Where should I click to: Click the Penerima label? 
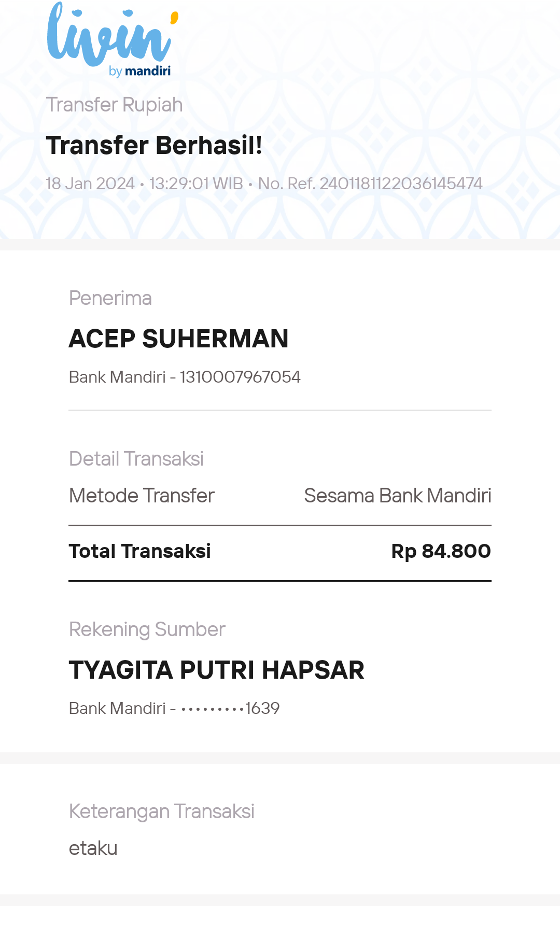click(x=110, y=298)
